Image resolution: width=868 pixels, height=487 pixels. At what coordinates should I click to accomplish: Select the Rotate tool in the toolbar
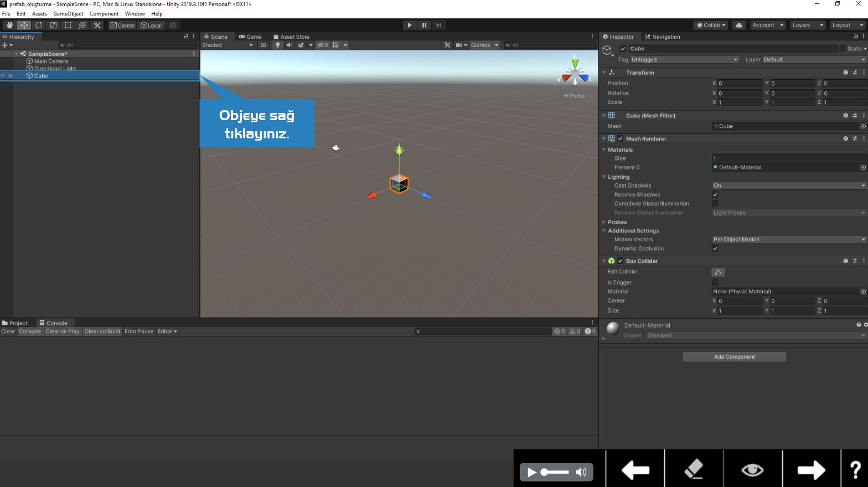pyautogui.click(x=39, y=25)
